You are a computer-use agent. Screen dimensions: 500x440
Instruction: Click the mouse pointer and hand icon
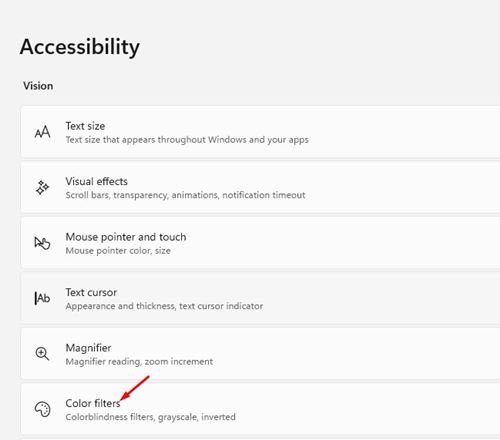point(42,243)
